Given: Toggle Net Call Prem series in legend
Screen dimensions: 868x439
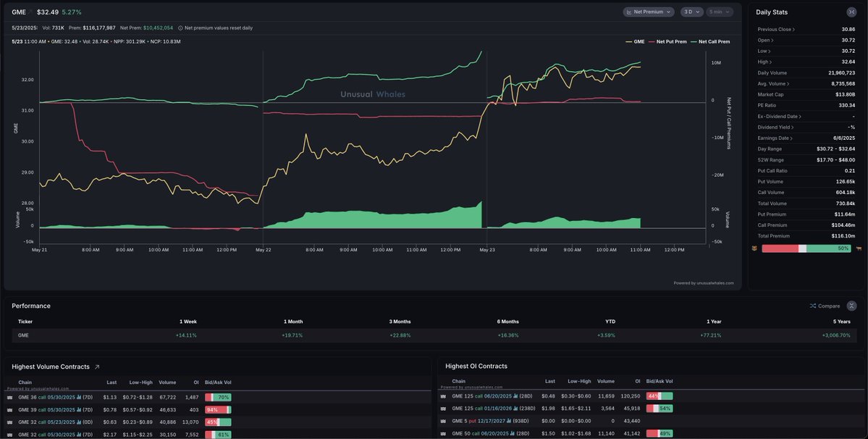Looking at the screenshot, I should coord(710,41).
